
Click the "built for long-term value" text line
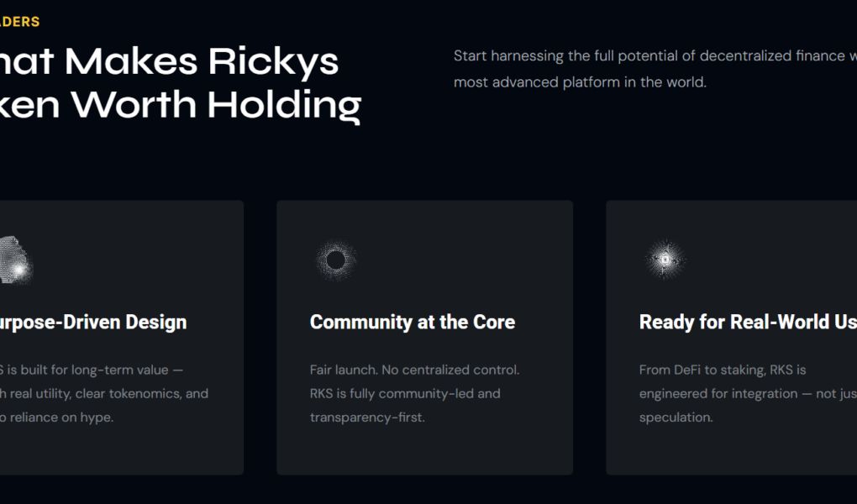point(92,370)
